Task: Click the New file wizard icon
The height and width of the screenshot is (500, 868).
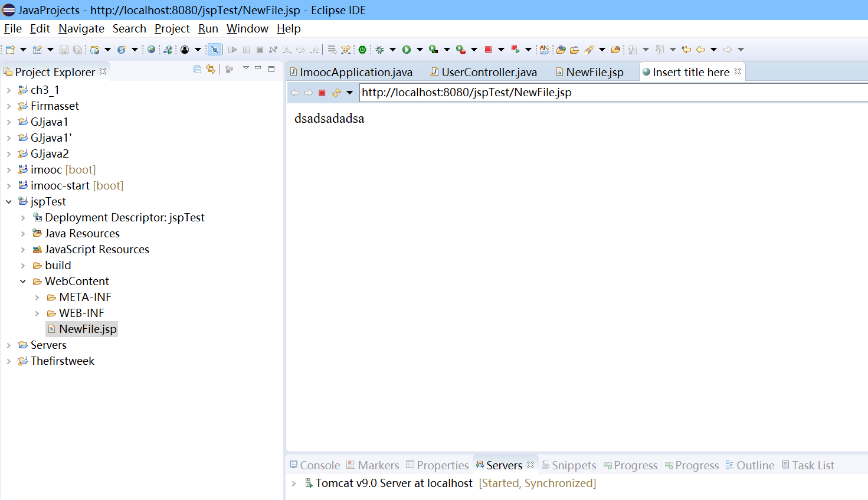Action: coord(10,50)
